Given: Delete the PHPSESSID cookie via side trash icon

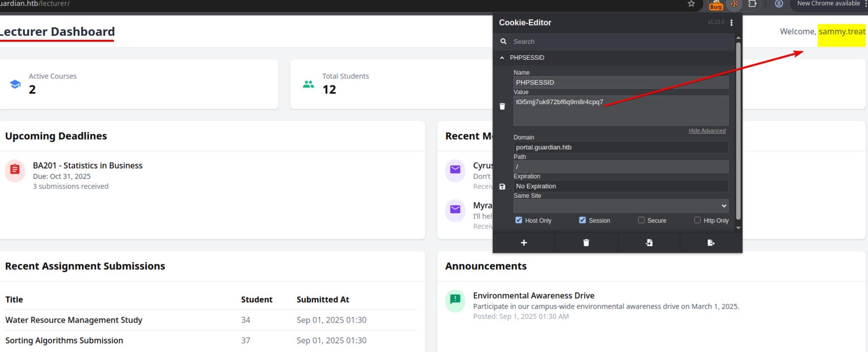Looking at the screenshot, I should click(x=502, y=106).
